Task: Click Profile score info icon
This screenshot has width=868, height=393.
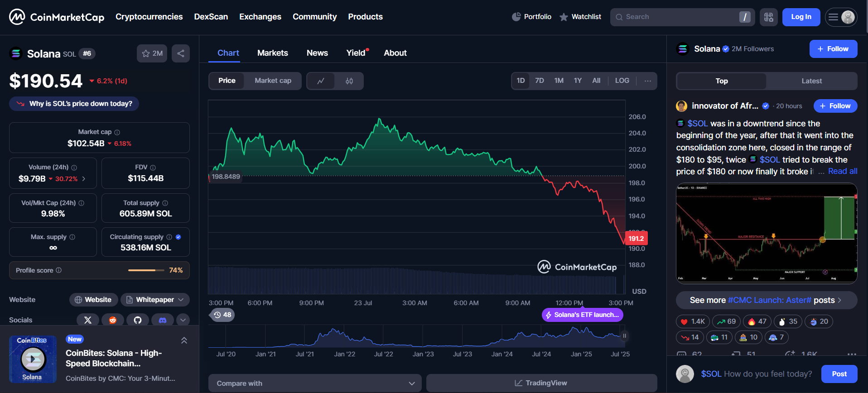Action: [59, 270]
